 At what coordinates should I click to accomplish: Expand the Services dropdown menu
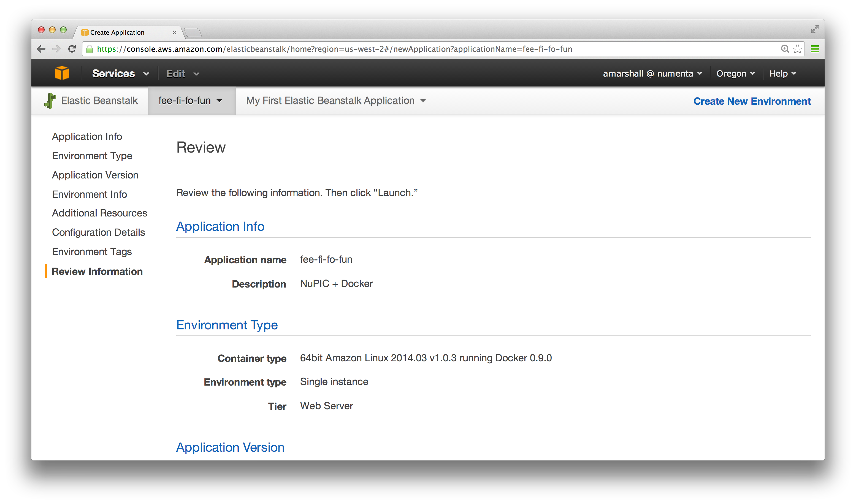(120, 74)
